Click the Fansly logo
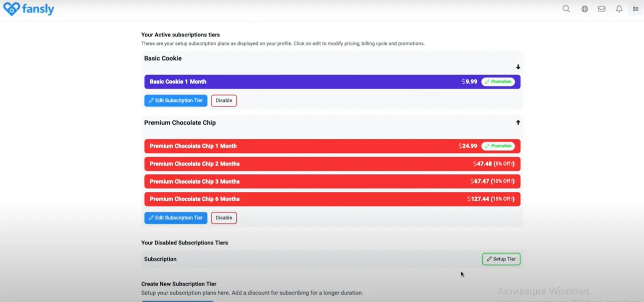Viewport: 644px width, 302px height. pos(29,8)
